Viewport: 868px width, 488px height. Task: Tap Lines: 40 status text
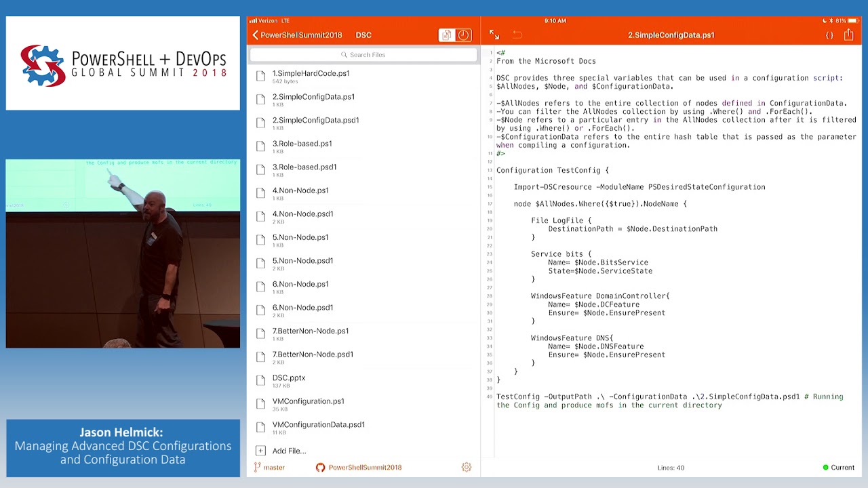[x=671, y=468]
